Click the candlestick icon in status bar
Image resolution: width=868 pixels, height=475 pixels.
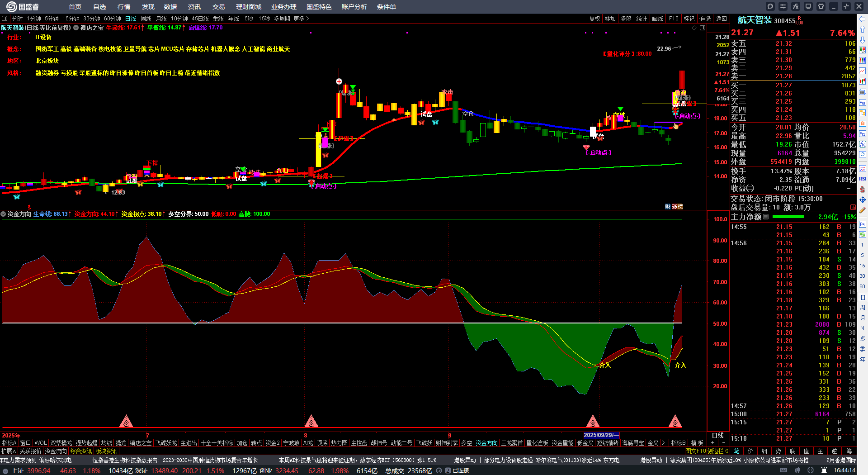point(797,470)
